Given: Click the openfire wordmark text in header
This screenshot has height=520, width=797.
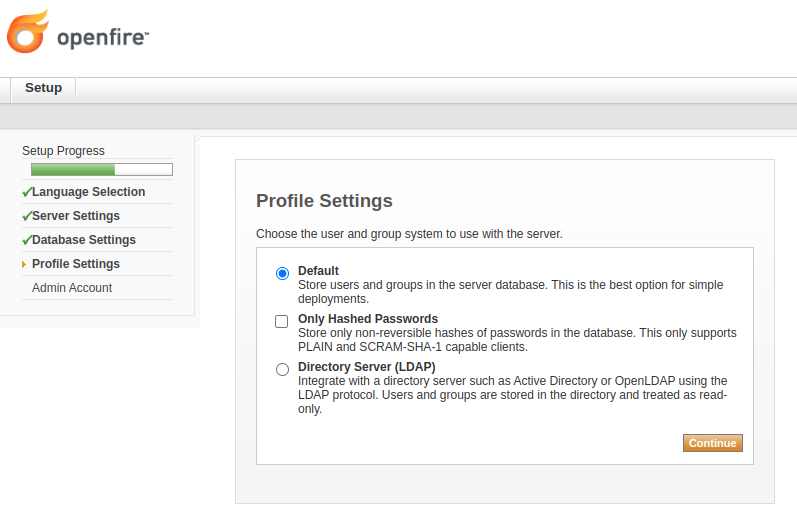Looking at the screenshot, I should [x=103, y=38].
